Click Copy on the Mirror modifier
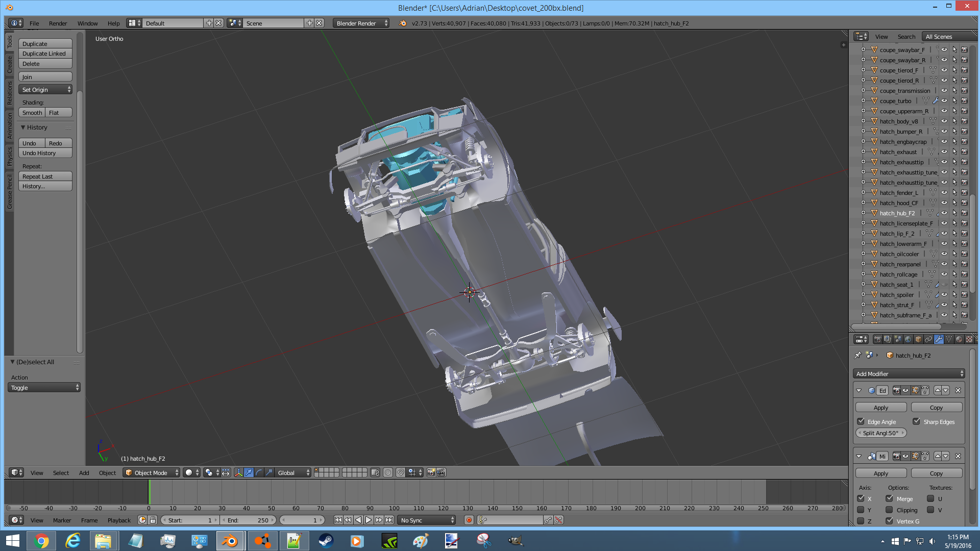This screenshot has width=980, height=551. pyautogui.click(x=937, y=473)
